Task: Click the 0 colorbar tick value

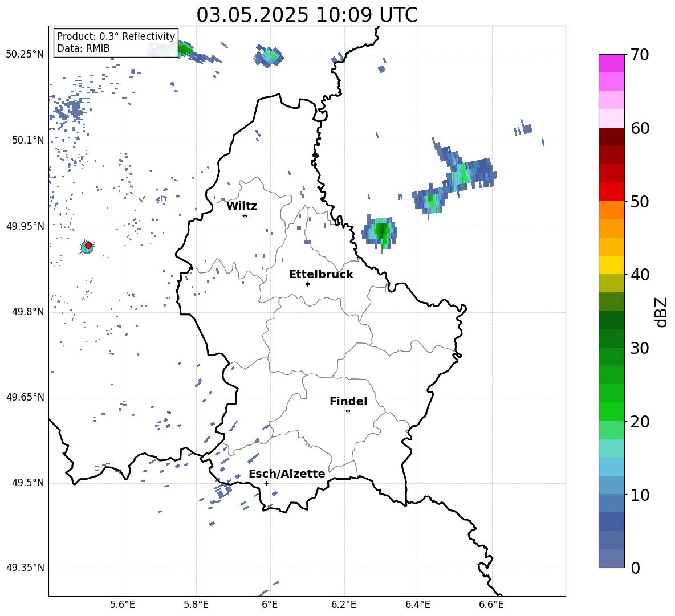Action: tap(636, 568)
